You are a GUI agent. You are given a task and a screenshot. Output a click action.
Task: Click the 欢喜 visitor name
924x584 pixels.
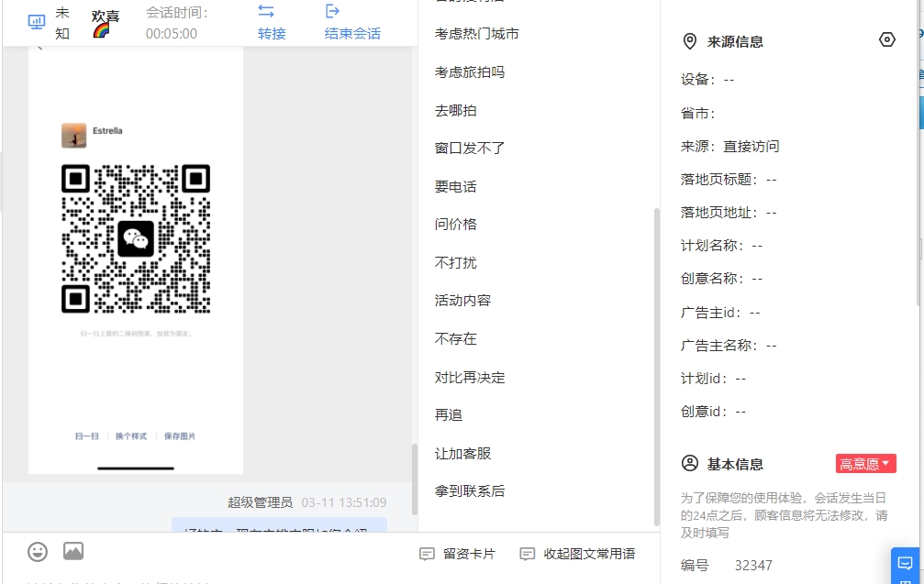106,16
